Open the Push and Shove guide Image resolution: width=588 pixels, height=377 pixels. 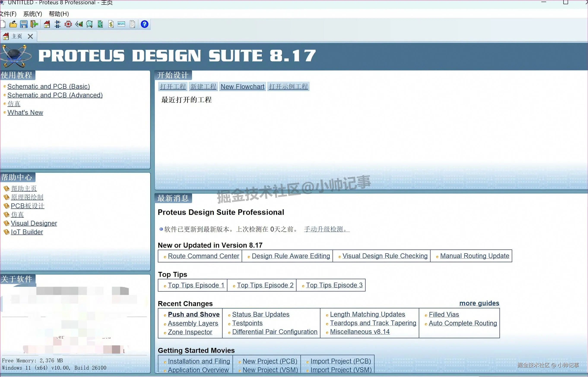193,314
